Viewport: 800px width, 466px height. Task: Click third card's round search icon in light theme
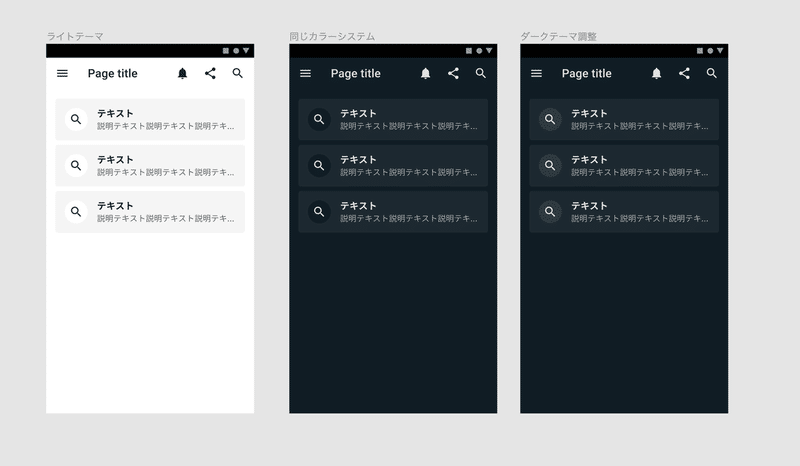(76, 212)
